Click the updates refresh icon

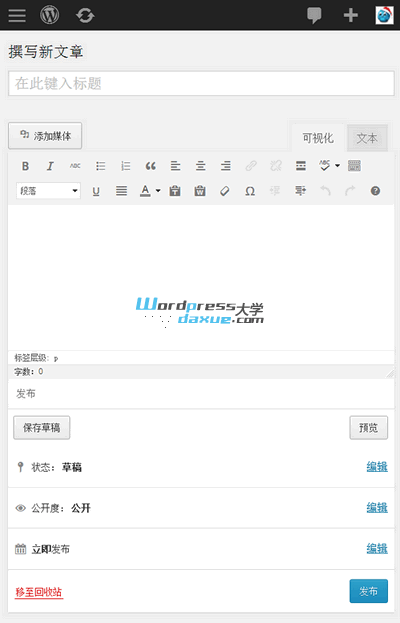(85, 15)
